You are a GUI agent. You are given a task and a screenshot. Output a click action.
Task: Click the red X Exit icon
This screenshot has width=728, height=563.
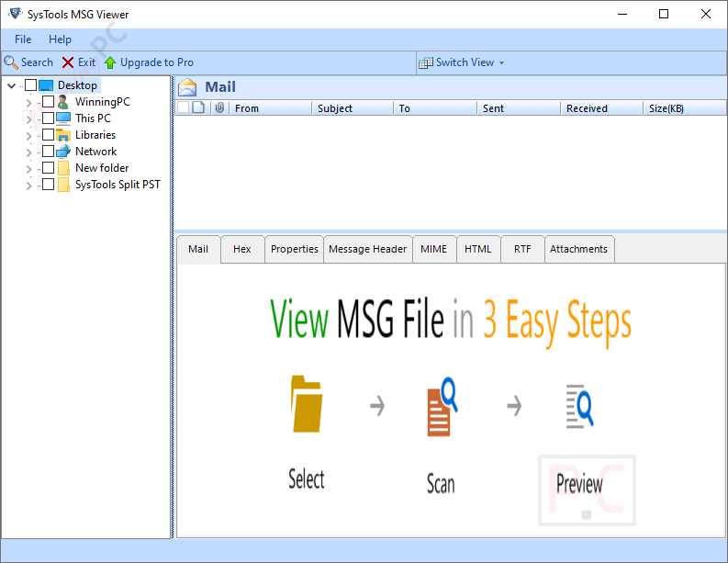click(68, 62)
